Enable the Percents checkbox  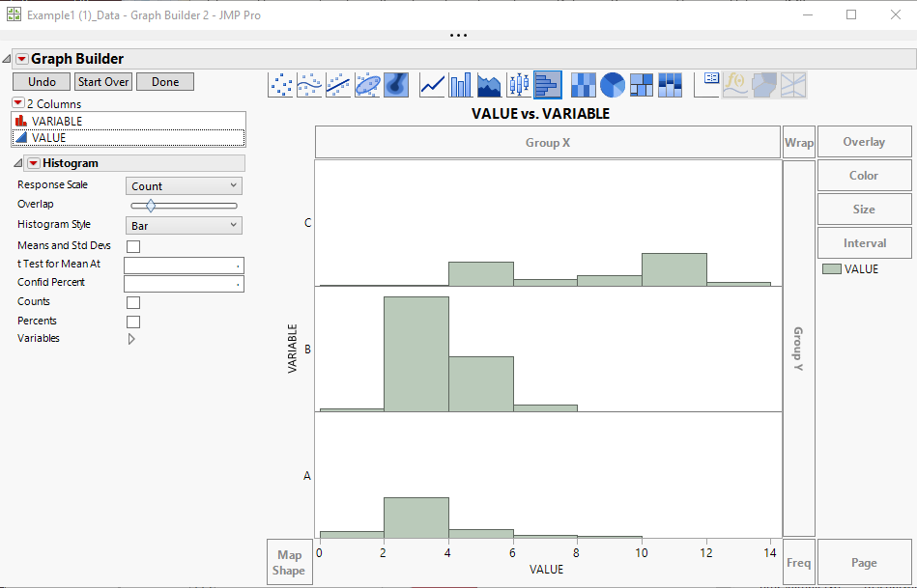pyautogui.click(x=133, y=322)
